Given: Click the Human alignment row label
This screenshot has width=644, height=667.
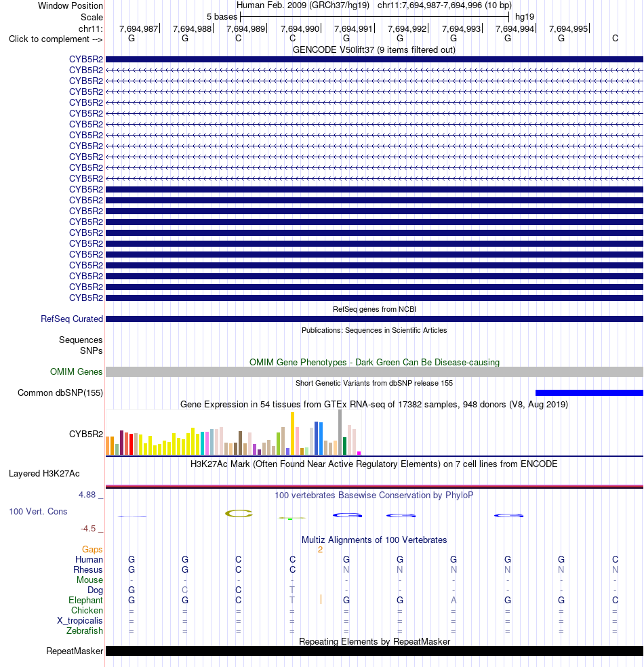Looking at the screenshot, I should click(89, 559).
